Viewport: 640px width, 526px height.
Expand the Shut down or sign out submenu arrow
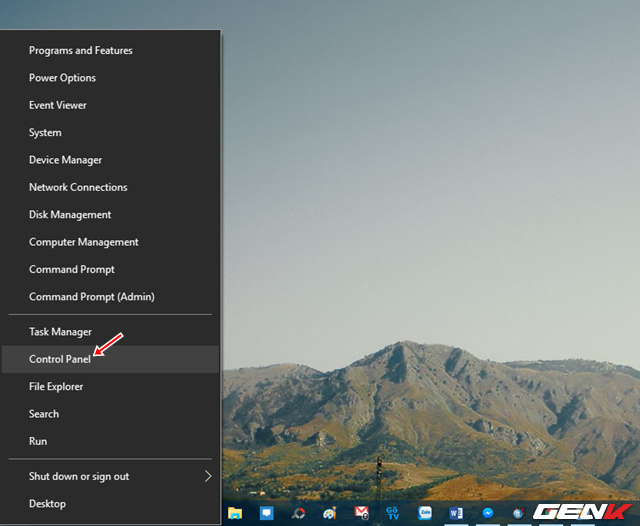[x=209, y=476]
